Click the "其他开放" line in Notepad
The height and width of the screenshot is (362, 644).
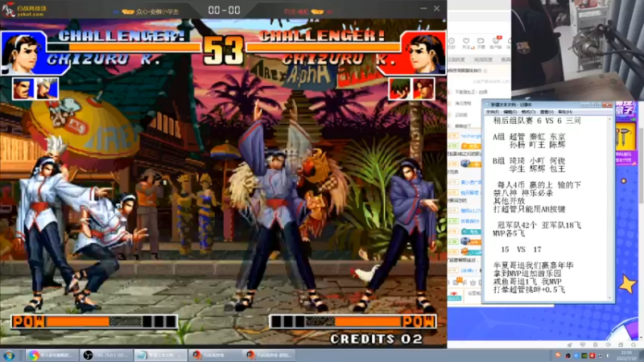click(x=510, y=201)
